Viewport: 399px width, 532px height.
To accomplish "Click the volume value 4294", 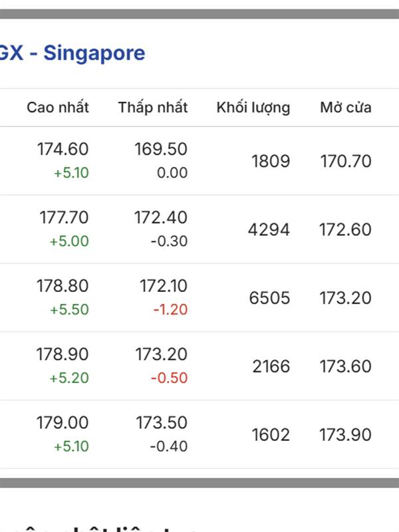I will (269, 229).
